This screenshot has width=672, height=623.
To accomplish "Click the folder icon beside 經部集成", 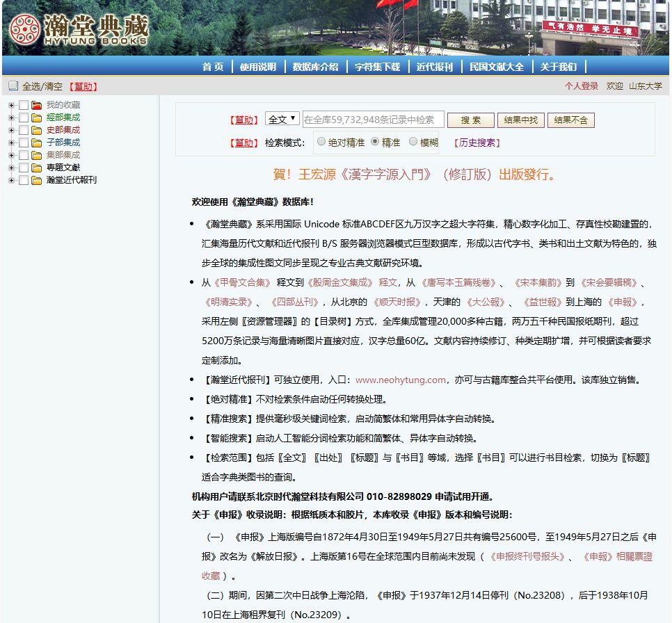I will click(x=36, y=118).
